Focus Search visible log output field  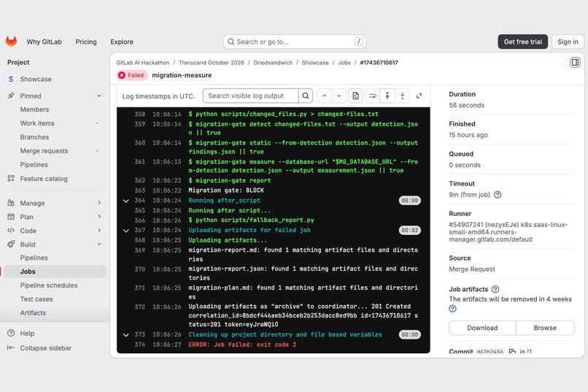[250, 96]
